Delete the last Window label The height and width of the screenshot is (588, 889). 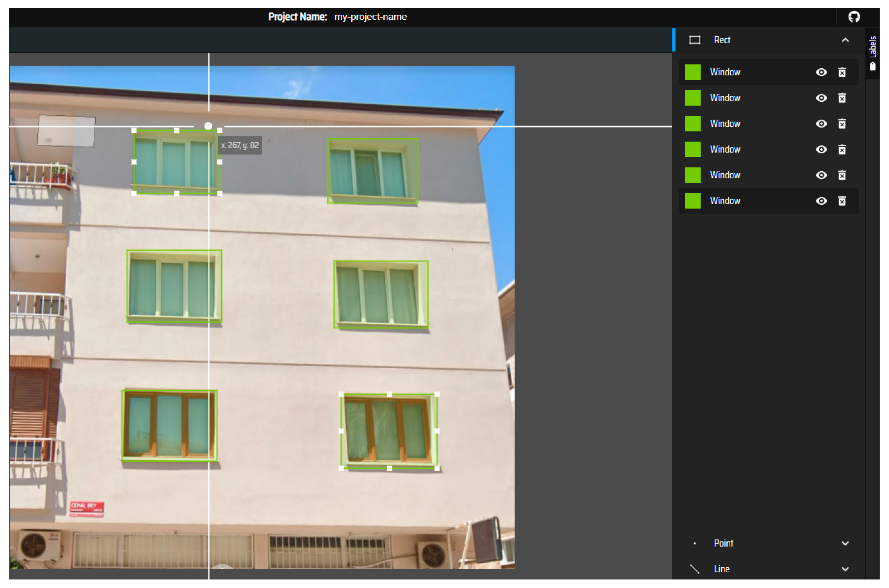tap(842, 201)
